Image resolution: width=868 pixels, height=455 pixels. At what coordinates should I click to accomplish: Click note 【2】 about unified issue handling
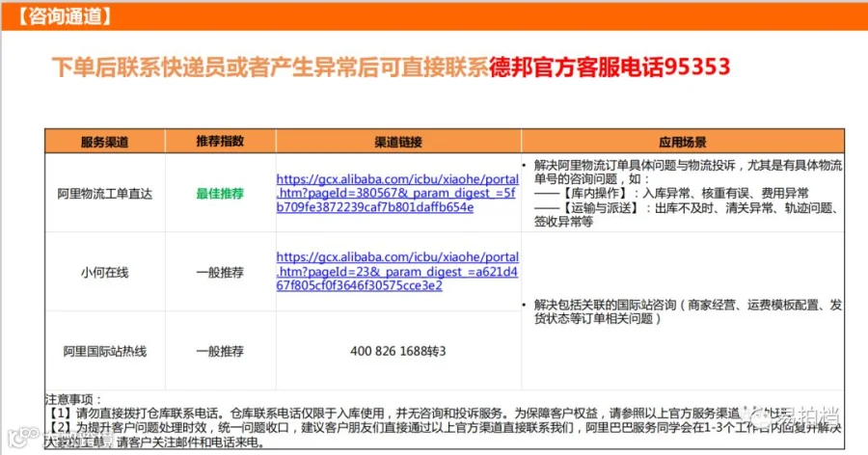pos(444,435)
